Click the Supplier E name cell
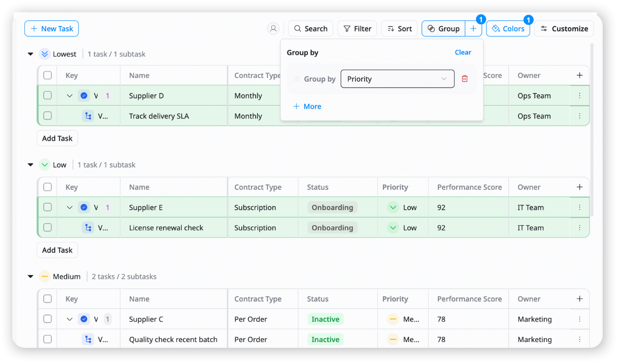The height and width of the screenshot is (364, 618). point(174,207)
